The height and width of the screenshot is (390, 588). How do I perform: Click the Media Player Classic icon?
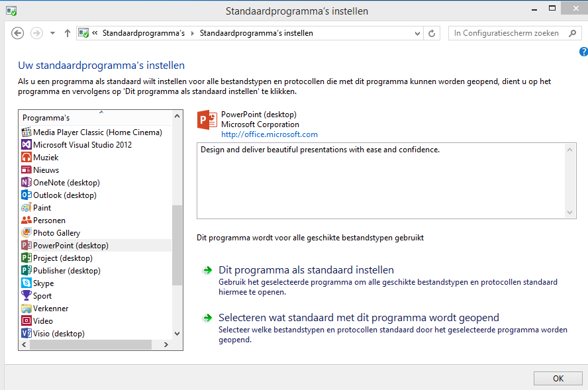tap(26, 132)
